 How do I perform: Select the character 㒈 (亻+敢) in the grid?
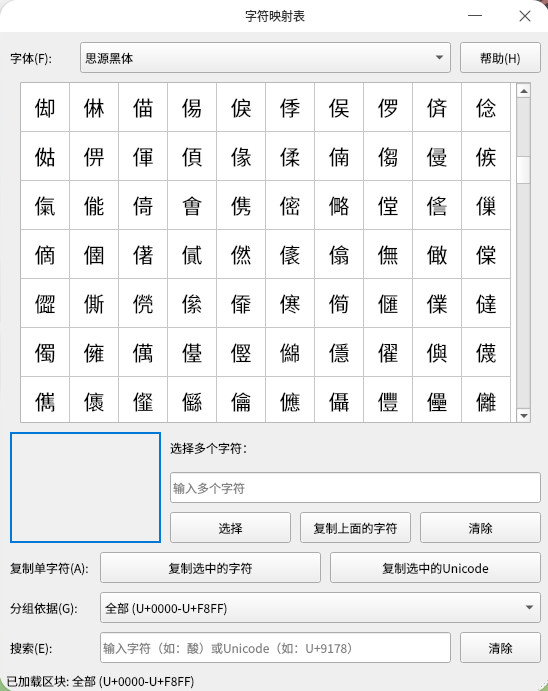[x=437, y=254]
